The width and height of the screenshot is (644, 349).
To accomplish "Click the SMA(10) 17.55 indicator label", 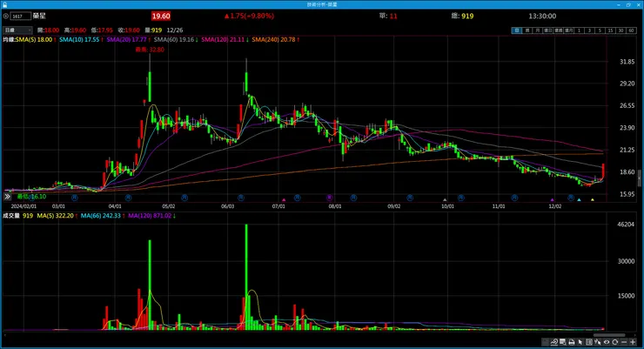I will (x=79, y=39).
